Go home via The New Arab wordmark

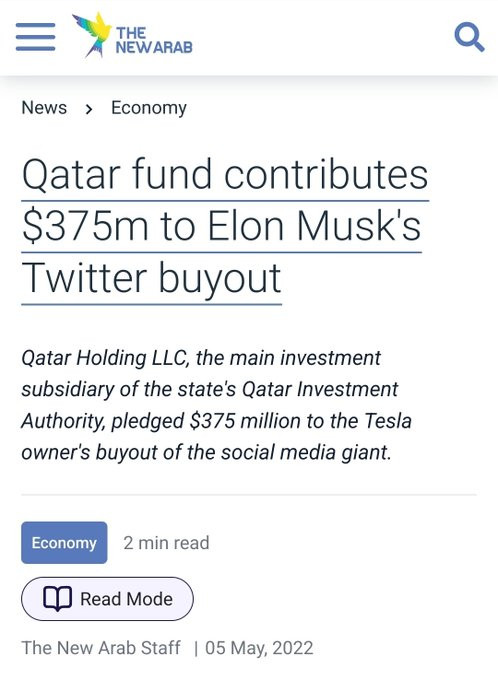coord(154,40)
